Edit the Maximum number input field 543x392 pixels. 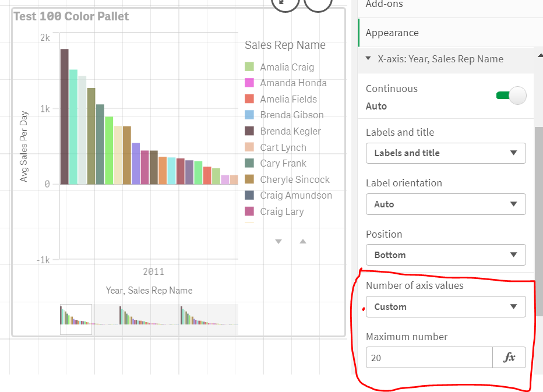click(429, 357)
